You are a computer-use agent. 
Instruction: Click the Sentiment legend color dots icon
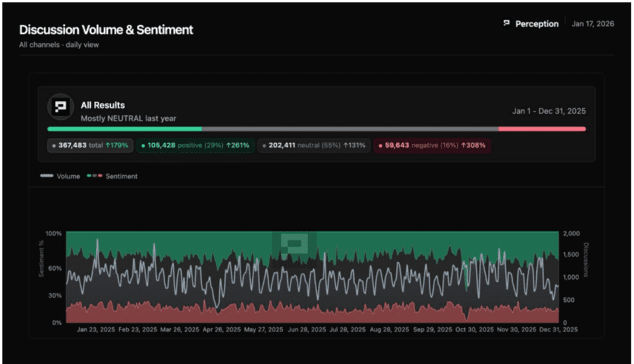[x=94, y=176]
